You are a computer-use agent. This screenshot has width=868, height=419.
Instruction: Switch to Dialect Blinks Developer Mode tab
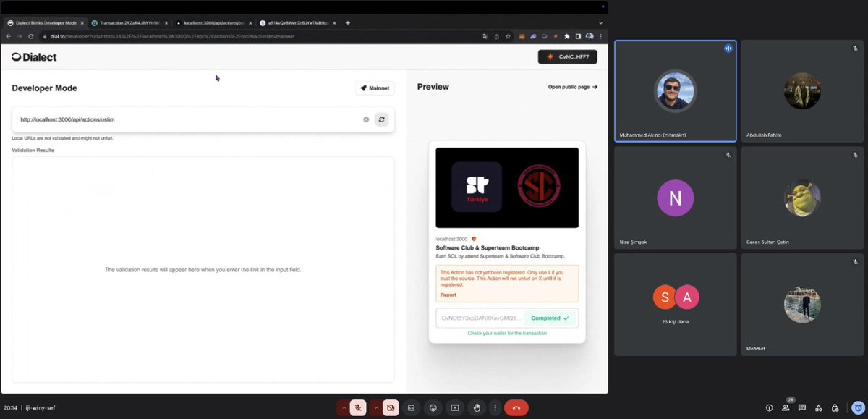click(x=45, y=22)
